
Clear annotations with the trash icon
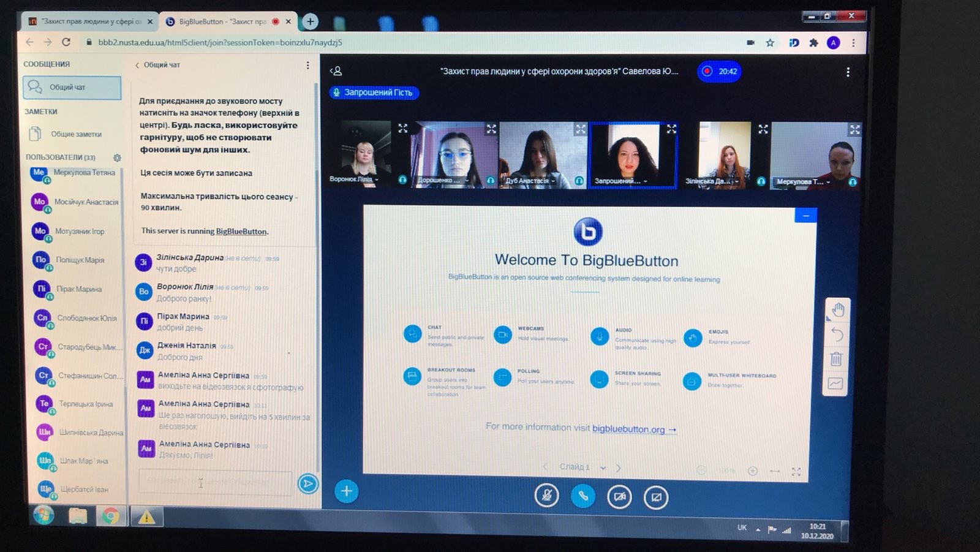(x=836, y=359)
